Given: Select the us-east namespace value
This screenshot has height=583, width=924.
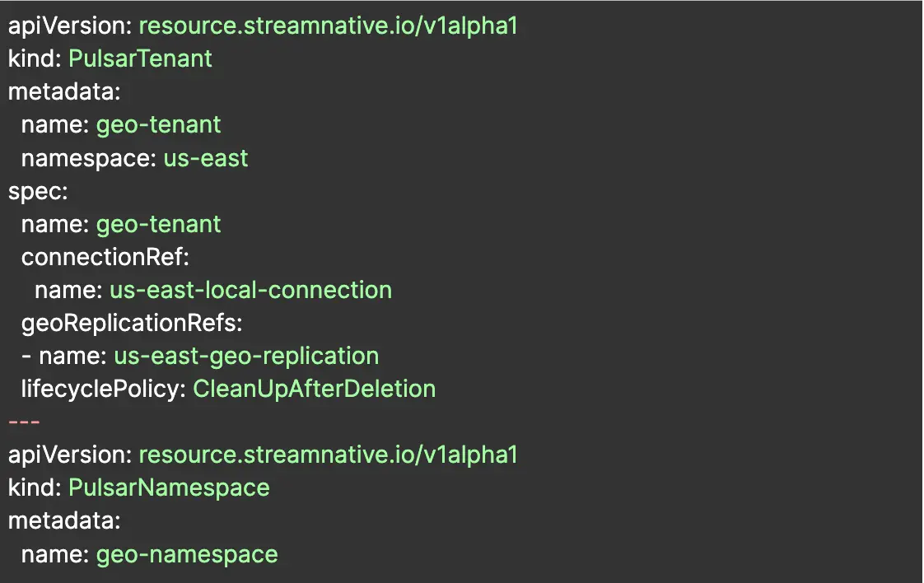Looking at the screenshot, I should tap(206, 158).
